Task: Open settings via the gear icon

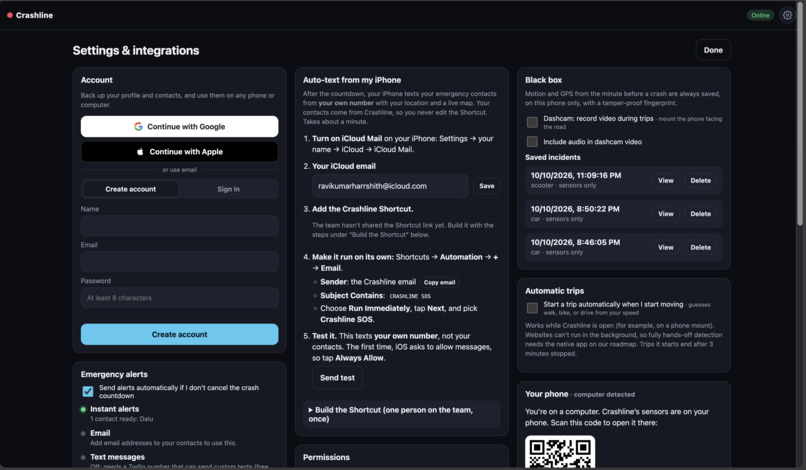Action: click(787, 15)
